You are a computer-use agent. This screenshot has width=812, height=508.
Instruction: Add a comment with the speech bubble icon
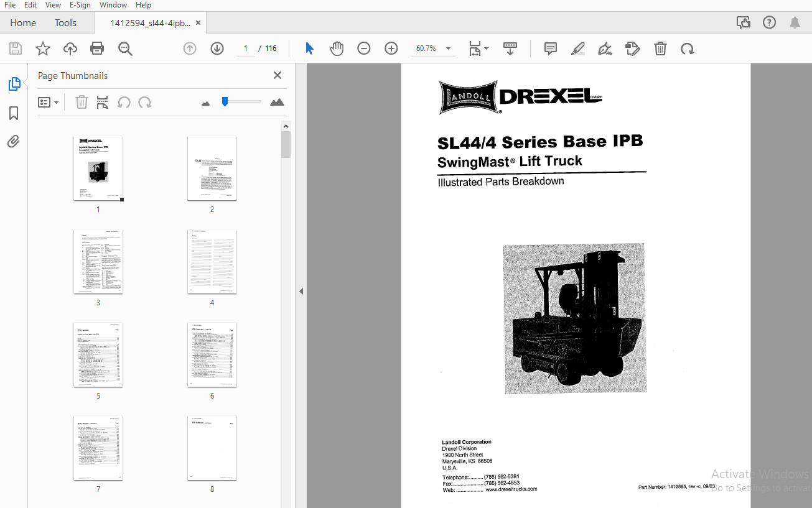551,48
